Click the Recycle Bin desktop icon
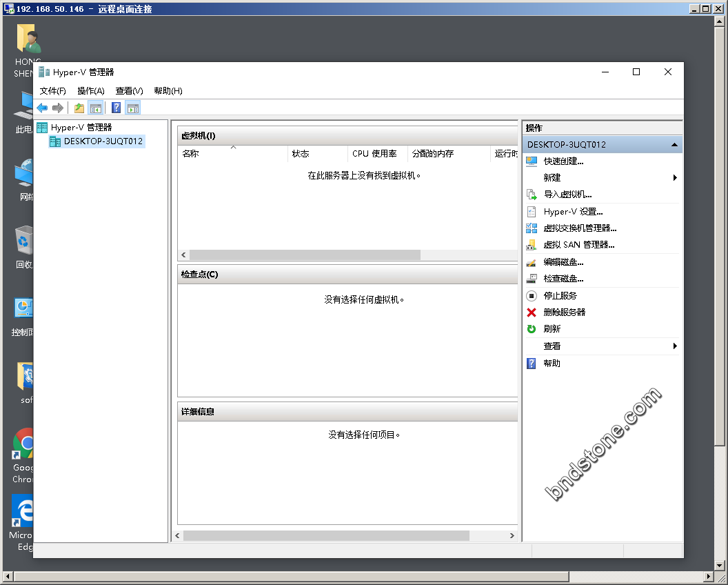Screen dimensions: 728x585 pyautogui.click(x=24, y=240)
